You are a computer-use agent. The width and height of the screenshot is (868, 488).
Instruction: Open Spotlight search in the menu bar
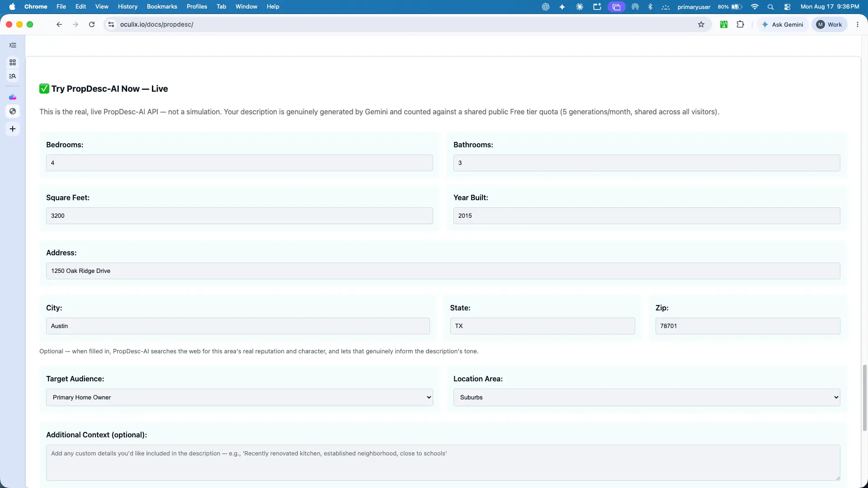tap(771, 7)
